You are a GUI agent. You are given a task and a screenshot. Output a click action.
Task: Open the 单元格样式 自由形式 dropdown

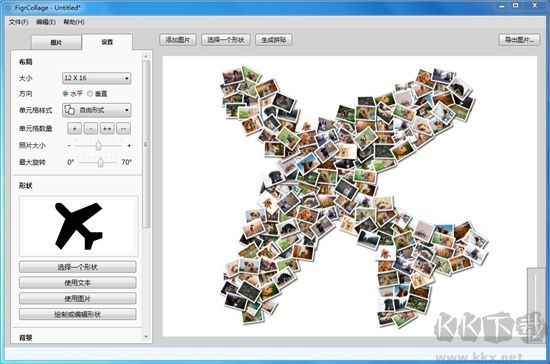point(96,110)
